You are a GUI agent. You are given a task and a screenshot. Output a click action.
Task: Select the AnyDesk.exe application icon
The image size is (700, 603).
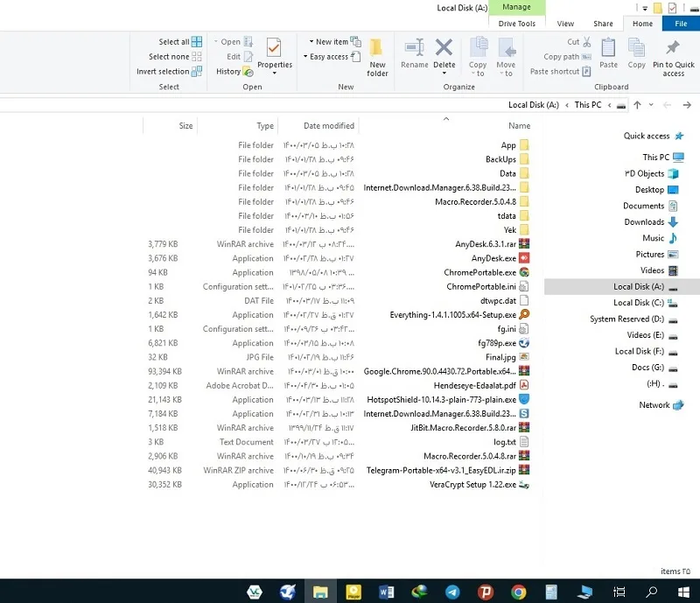coord(524,258)
